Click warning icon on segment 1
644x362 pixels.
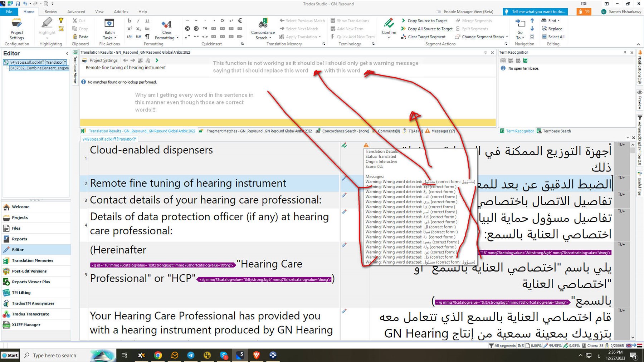366,145
